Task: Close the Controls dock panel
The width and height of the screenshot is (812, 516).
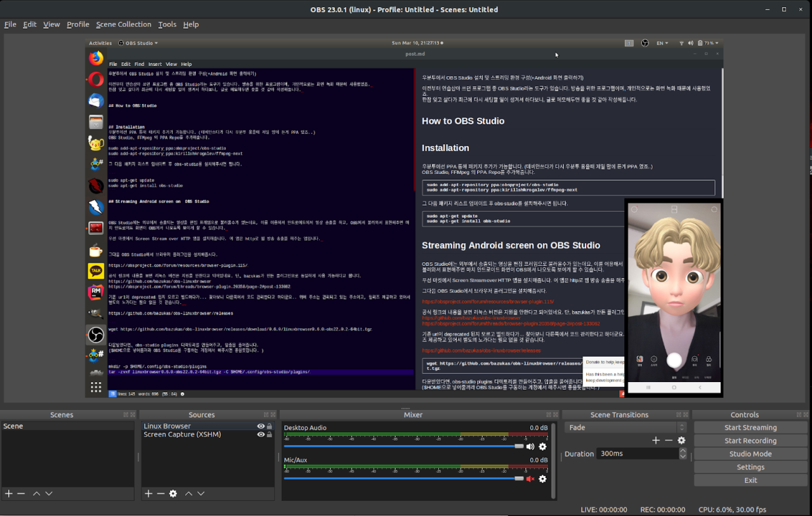Action: (x=804, y=415)
